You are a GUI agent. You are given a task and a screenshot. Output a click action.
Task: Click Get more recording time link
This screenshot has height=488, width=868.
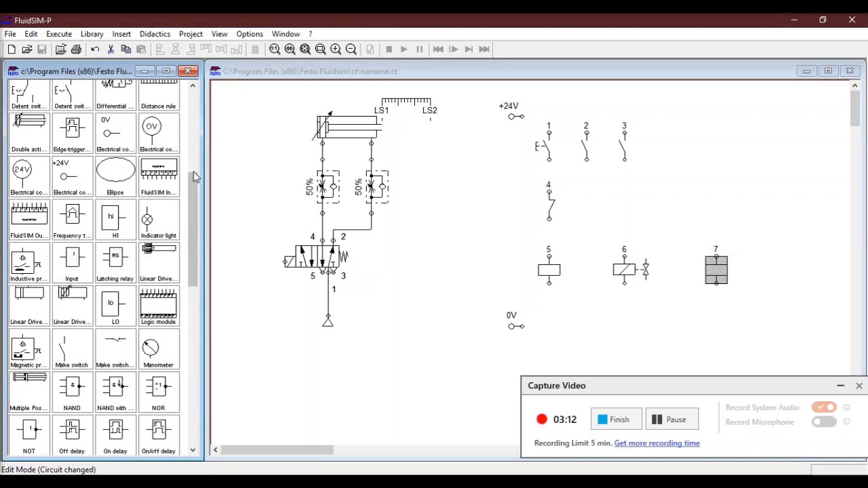pos(656,443)
